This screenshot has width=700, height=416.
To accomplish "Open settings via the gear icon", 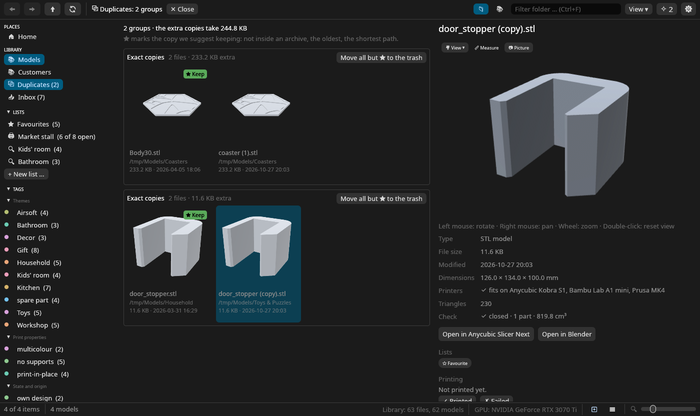I will point(688,9).
